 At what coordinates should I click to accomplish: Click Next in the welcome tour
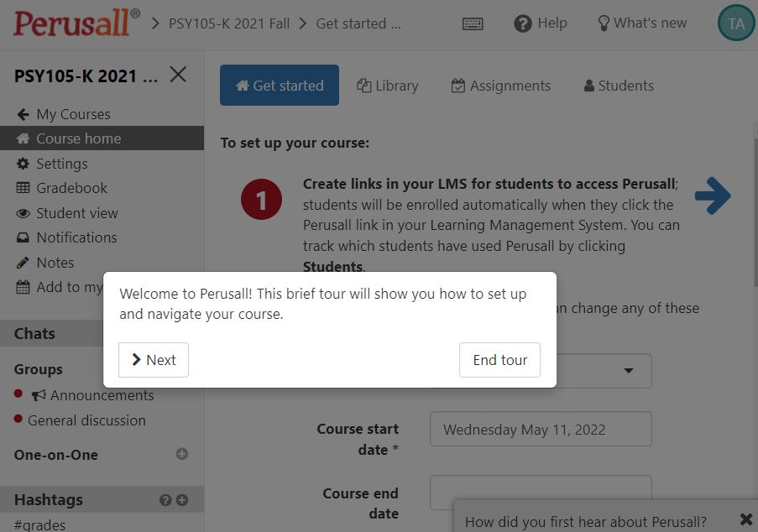click(154, 360)
